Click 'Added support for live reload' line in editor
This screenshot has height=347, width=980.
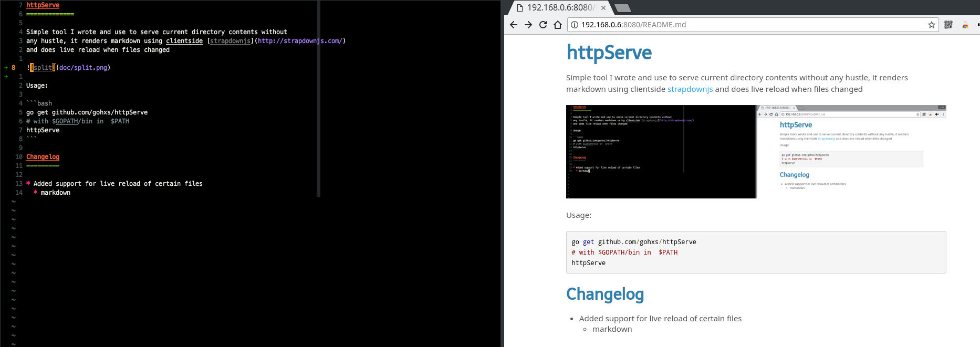(114, 184)
